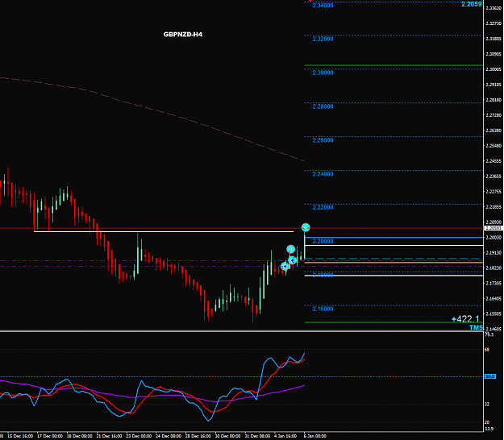Click the 2.16405 price axis label

click(x=494, y=298)
